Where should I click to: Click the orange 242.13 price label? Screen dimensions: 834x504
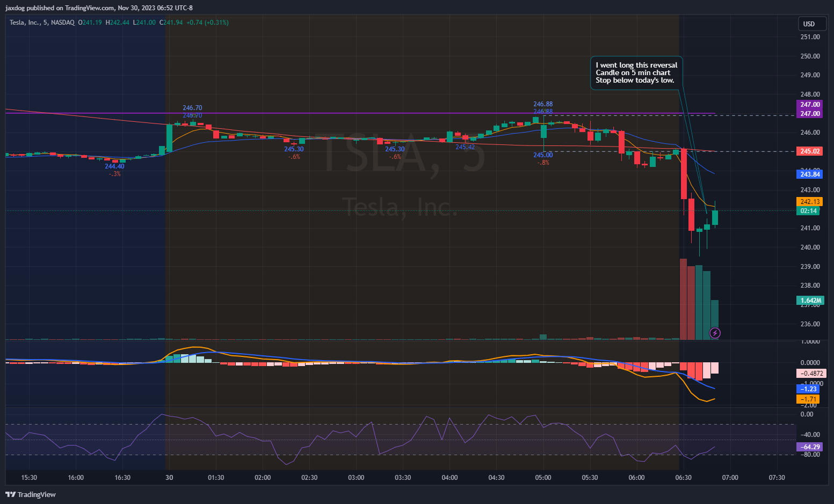(x=810, y=202)
